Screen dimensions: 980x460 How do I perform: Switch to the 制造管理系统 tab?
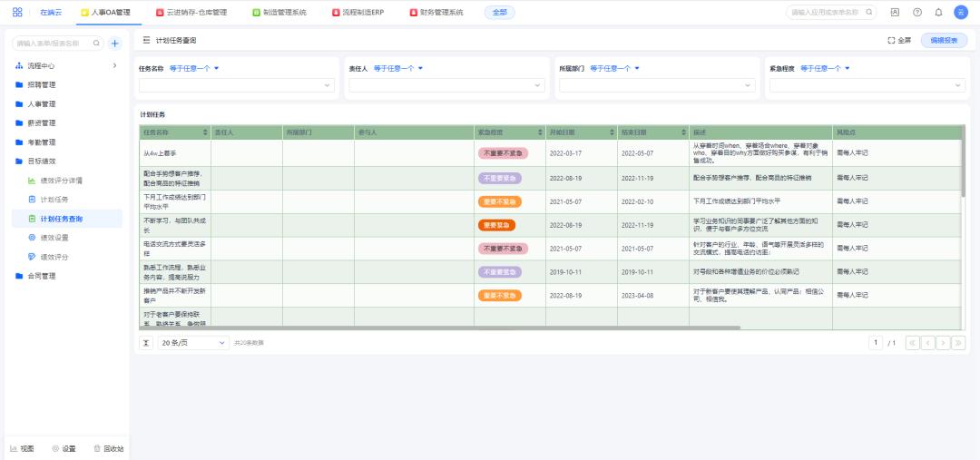[279, 13]
